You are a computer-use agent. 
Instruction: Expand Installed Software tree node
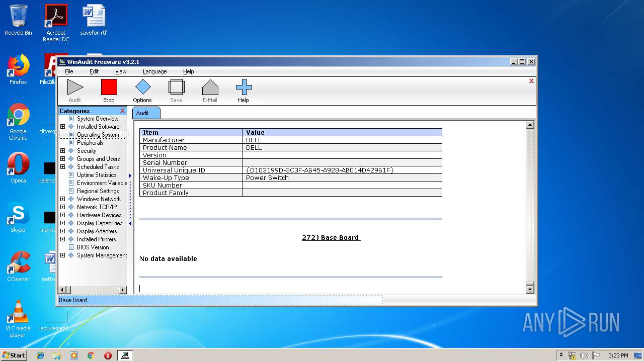62,127
